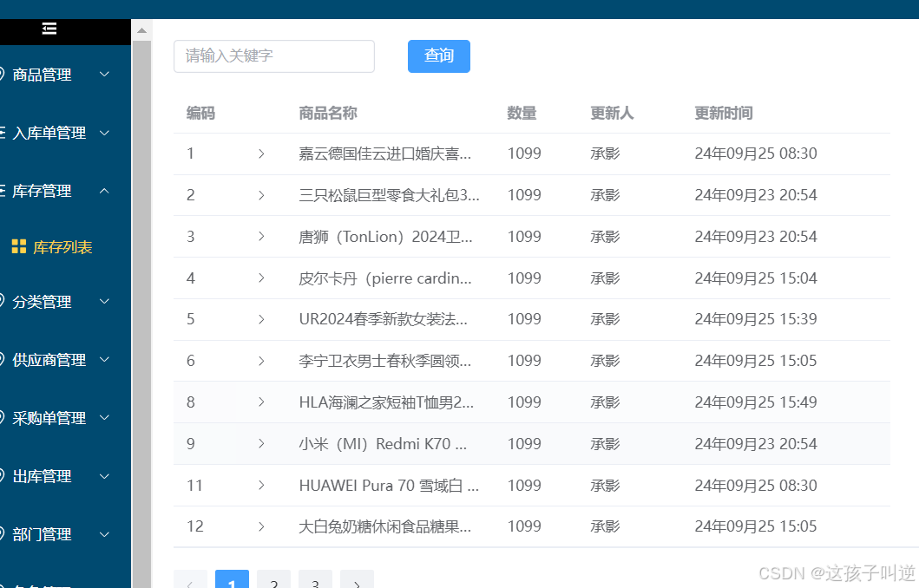Click the next page arrow

[357, 580]
